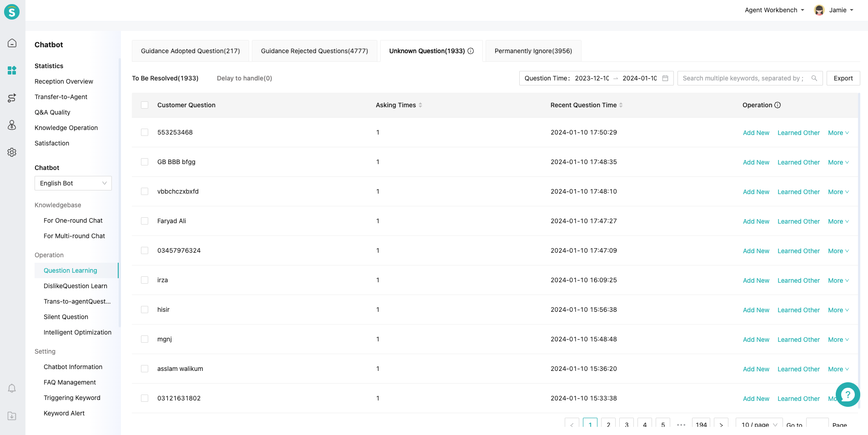Open the English Bot dropdown

[x=73, y=183]
